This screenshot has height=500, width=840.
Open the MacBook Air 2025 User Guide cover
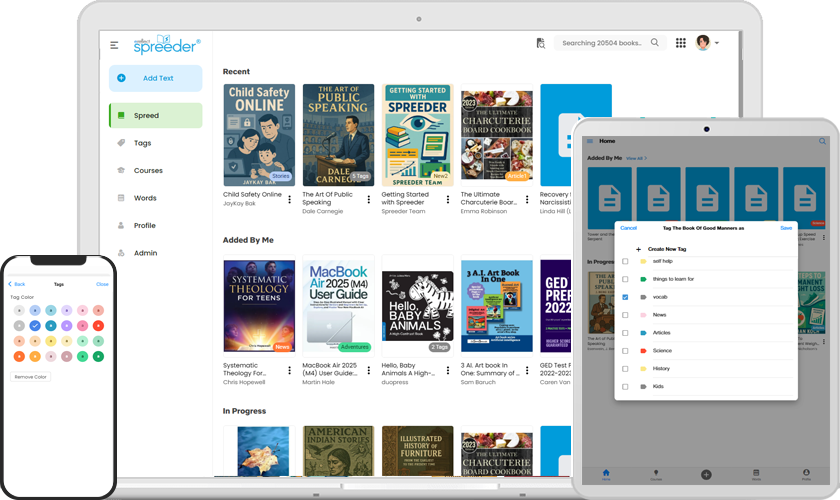click(x=339, y=306)
